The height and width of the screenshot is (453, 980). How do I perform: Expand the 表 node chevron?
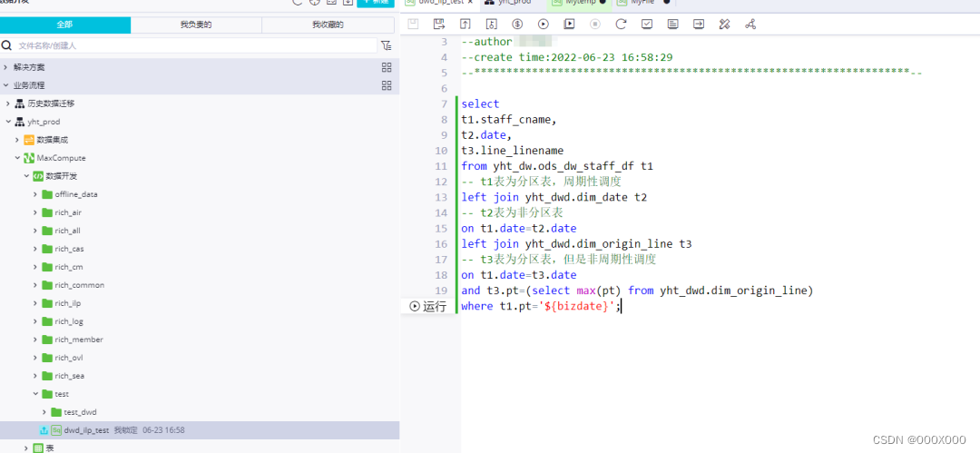[26, 448]
